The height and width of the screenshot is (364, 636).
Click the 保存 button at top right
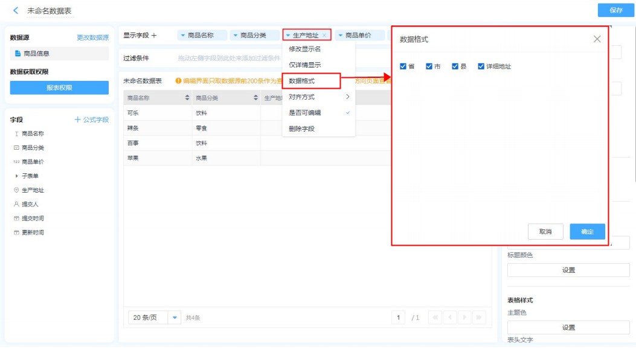[616, 10]
